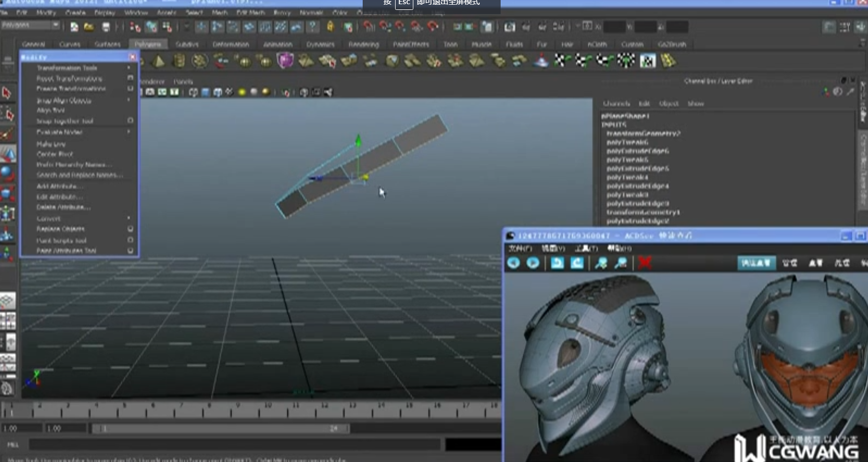Click the New Scene toolbar icon
The height and width of the screenshot is (462, 868).
point(74,27)
